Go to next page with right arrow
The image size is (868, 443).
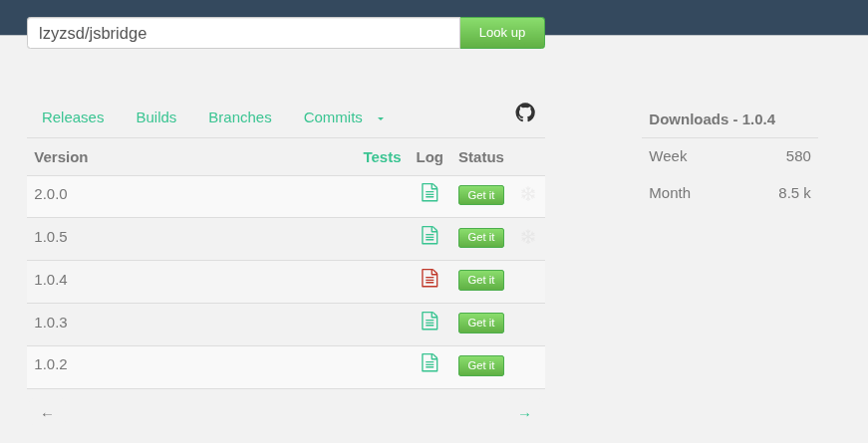[524, 414]
